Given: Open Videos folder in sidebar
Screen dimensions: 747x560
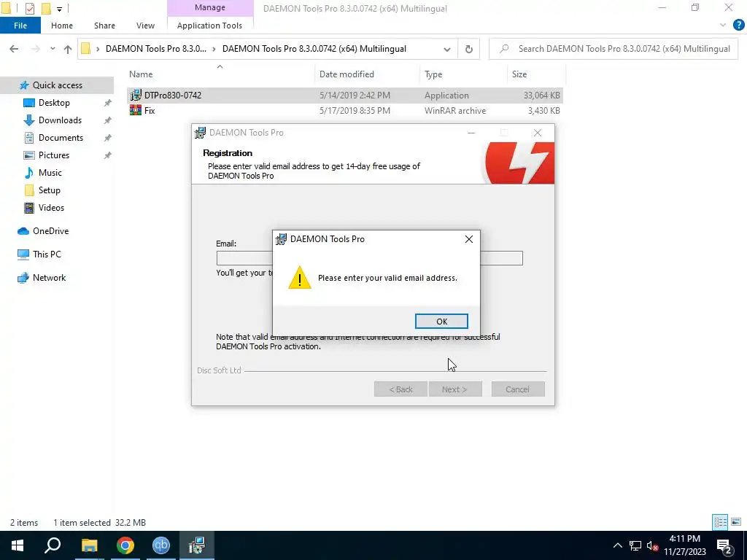Looking at the screenshot, I should 52,208.
